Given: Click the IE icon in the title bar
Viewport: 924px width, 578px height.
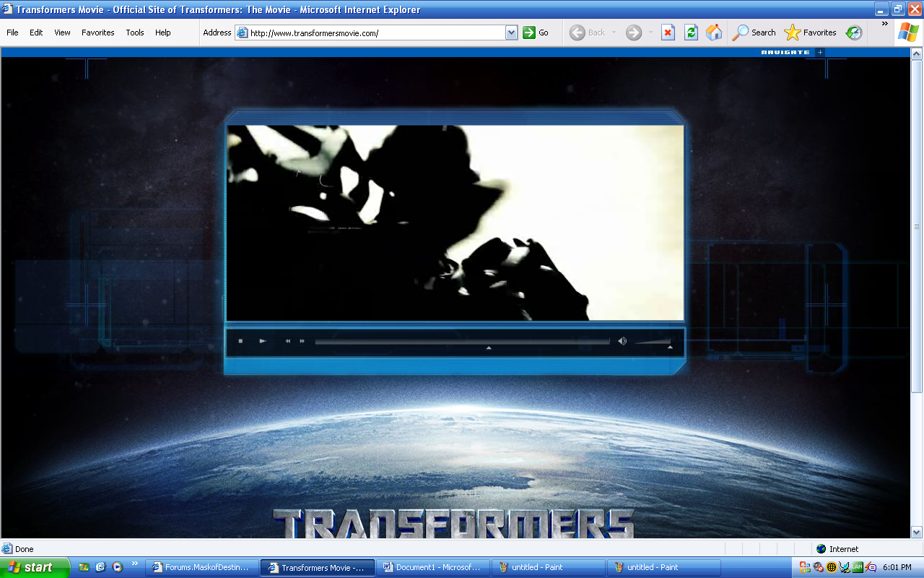Looking at the screenshot, I should [x=7, y=9].
